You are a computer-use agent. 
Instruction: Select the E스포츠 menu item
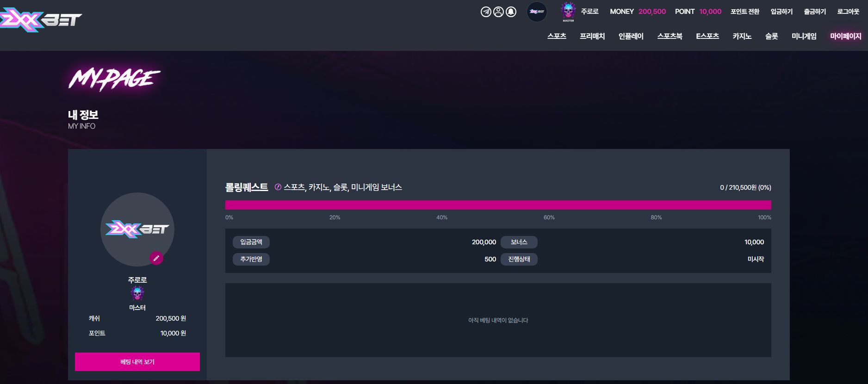(707, 36)
